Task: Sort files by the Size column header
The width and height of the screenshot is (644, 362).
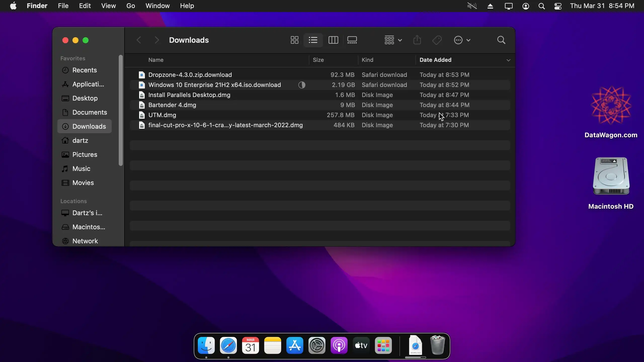Action: (x=318, y=60)
